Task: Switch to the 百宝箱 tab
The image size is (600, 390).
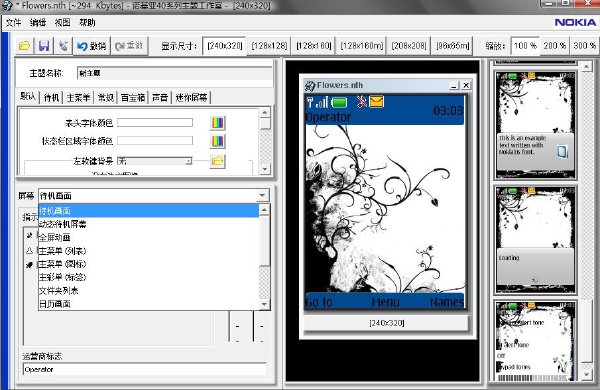Action: [x=133, y=98]
